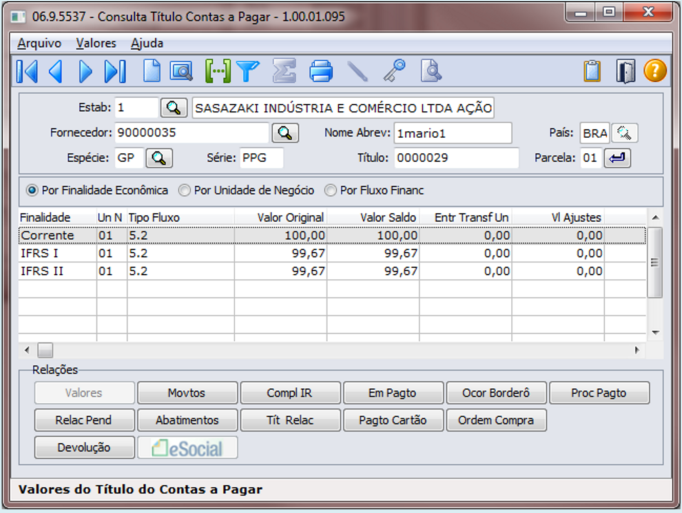Click the Tipo Fluxo column header

181,218
